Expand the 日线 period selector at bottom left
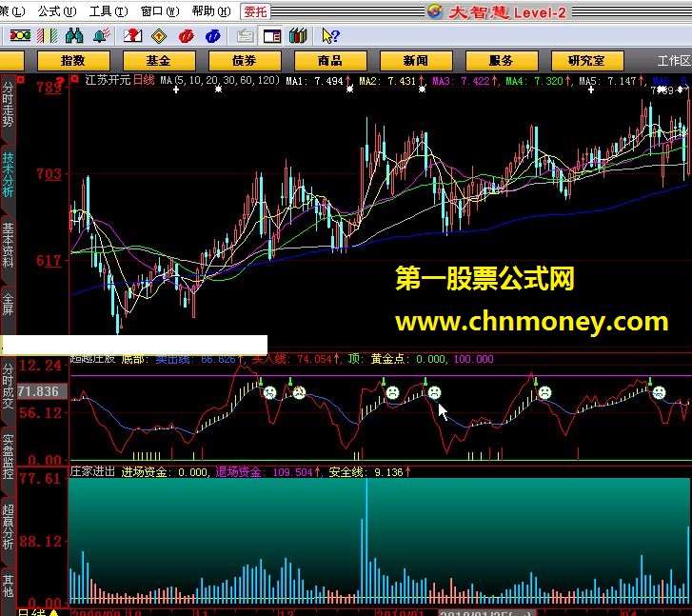This screenshot has width=692, height=616. [x=38, y=612]
